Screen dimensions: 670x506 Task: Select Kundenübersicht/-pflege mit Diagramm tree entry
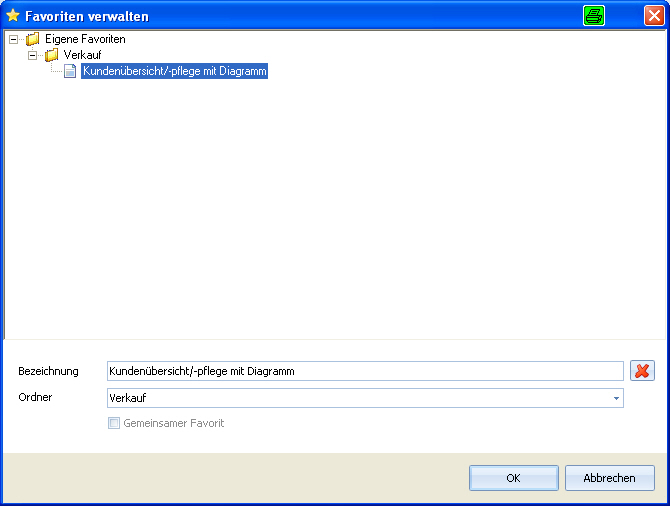tap(174, 71)
